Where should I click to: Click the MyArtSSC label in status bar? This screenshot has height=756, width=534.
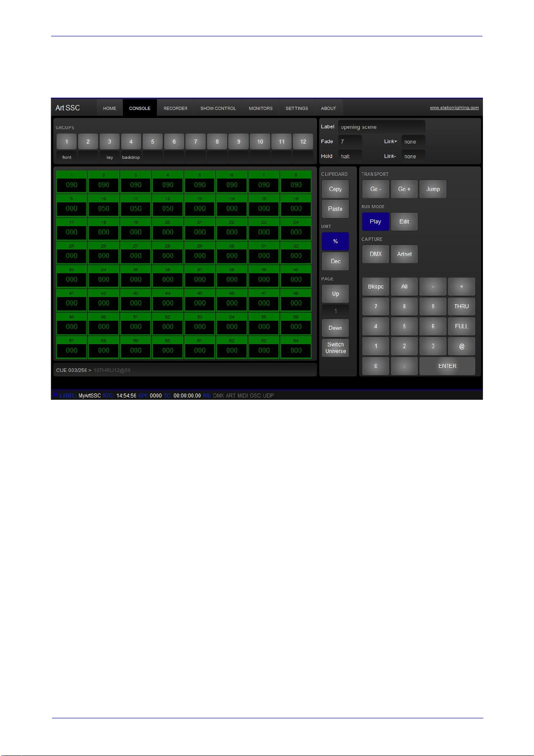[90, 396]
